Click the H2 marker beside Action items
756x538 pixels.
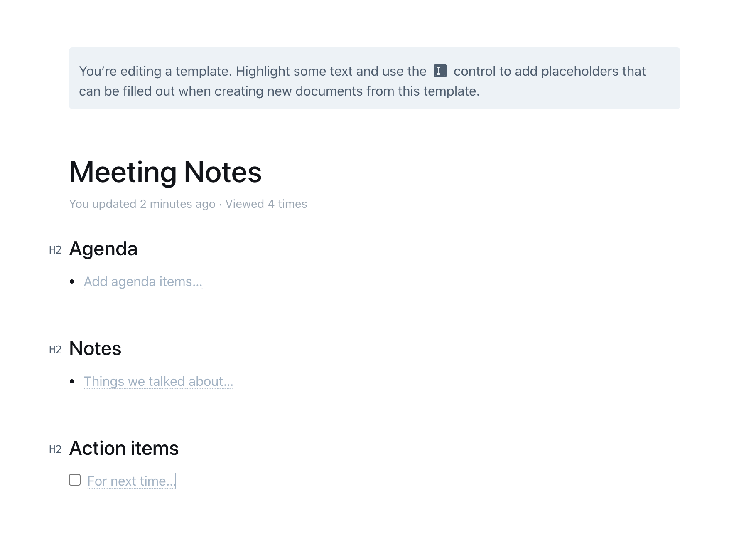pos(55,449)
